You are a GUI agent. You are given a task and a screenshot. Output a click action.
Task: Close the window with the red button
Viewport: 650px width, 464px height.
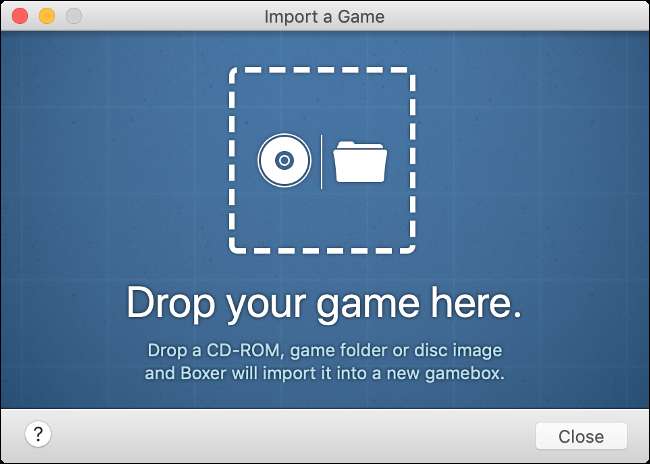pyautogui.click(x=19, y=17)
